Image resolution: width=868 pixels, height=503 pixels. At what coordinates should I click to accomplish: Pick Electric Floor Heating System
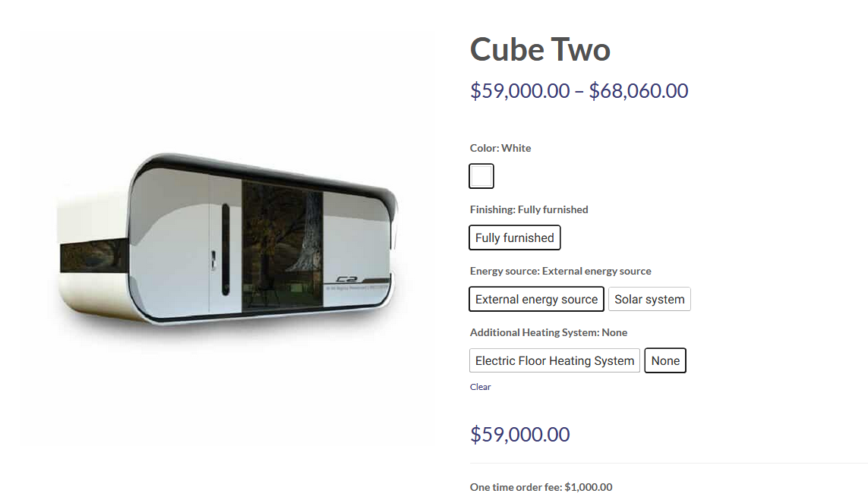pos(554,360)
